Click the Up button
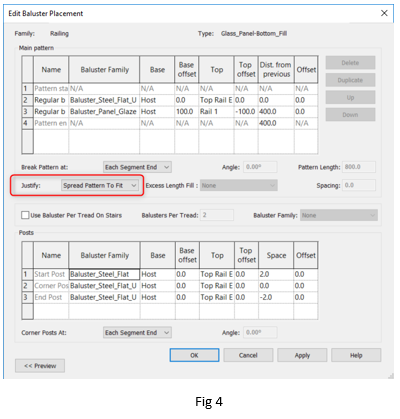Viewport: 400px width, 419px height. coord(350,97)
